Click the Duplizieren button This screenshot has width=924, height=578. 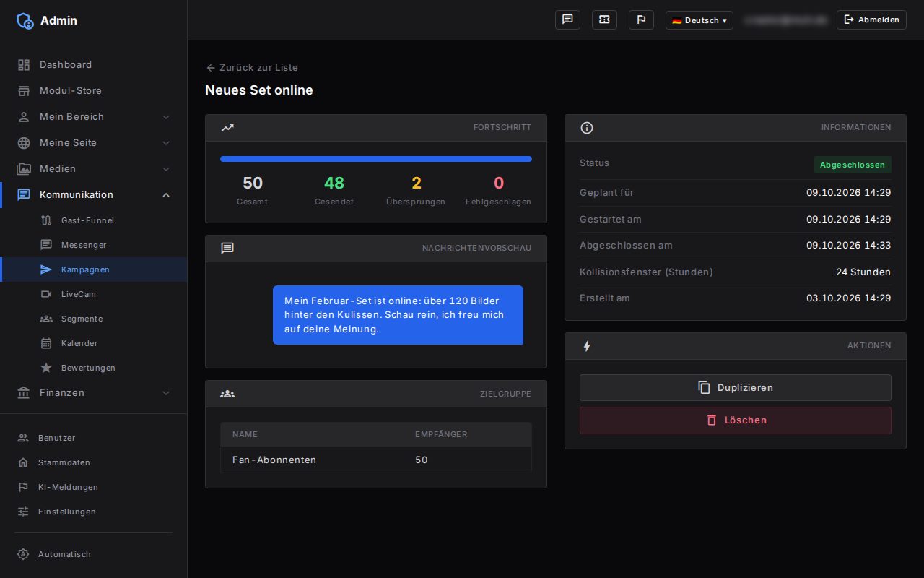[735, 387]
